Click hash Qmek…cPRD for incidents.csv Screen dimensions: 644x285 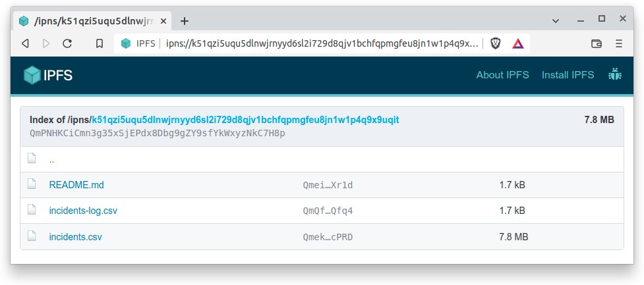328,237
